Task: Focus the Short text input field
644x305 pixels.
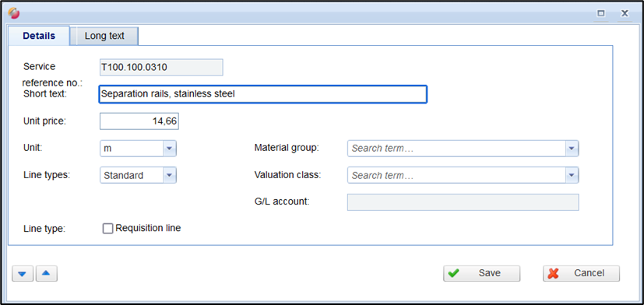Action: click(x=263, y=94)
